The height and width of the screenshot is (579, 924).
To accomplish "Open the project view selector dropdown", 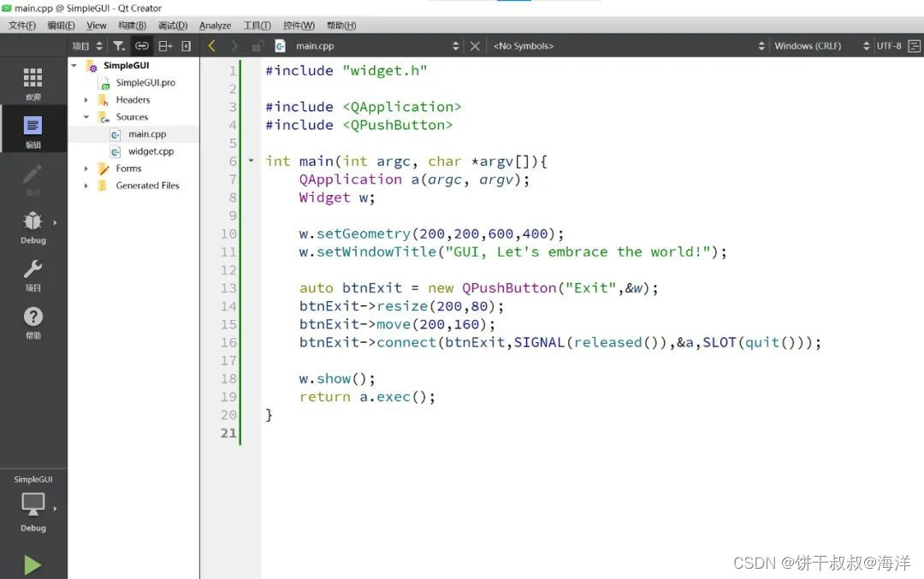I will pos(87,46).
